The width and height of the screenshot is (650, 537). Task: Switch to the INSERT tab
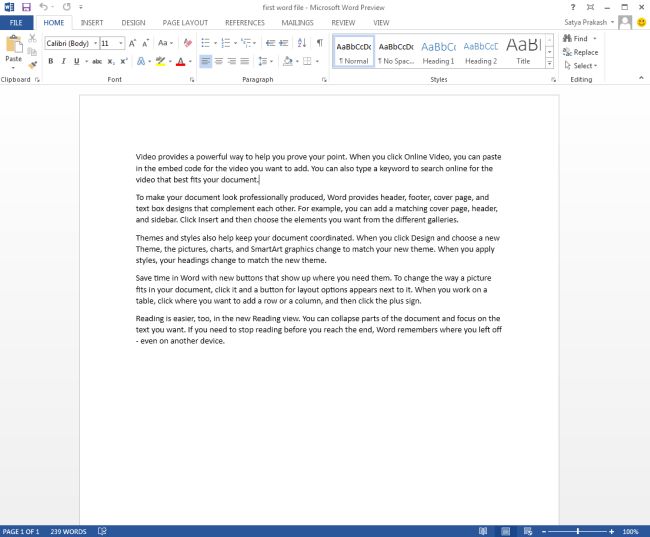coord(92,23)
